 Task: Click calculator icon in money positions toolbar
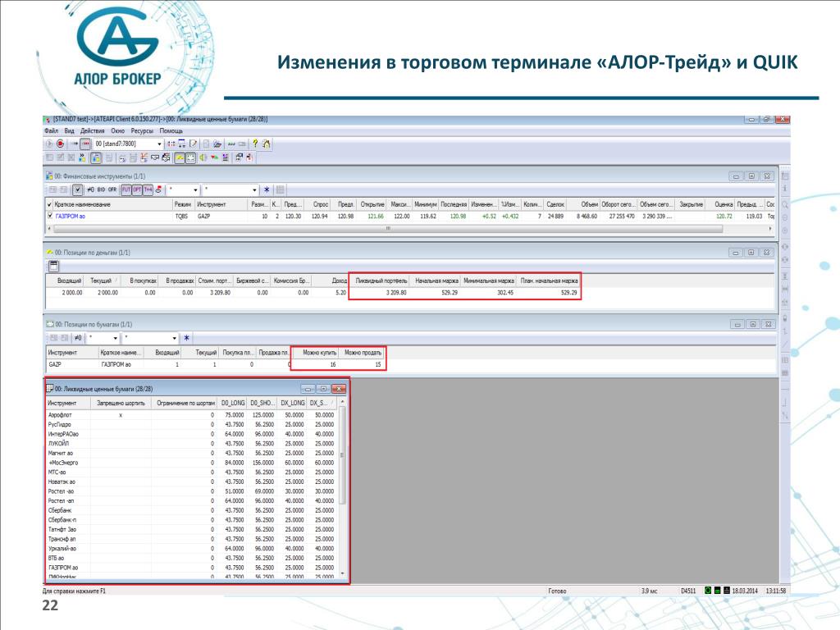point(53,266)
